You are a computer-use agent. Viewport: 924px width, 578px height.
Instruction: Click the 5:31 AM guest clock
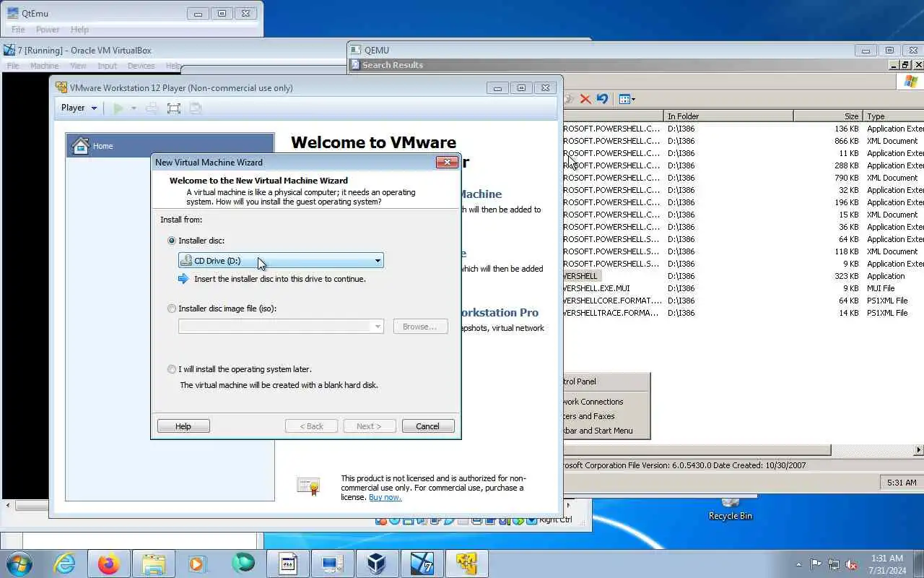[x=902, y=483]
